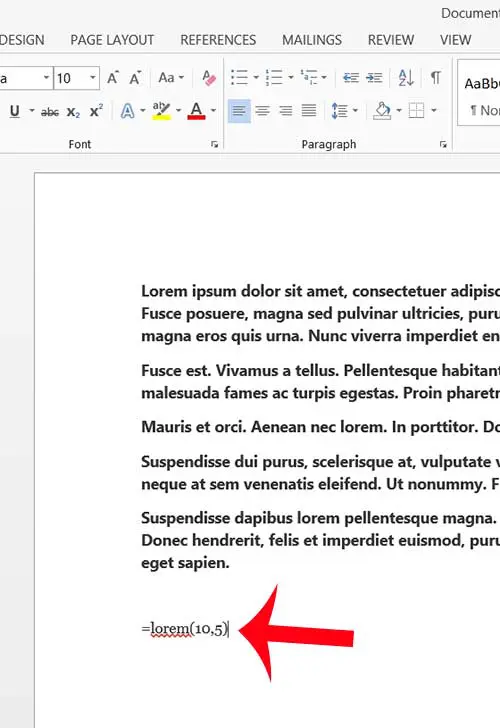Image resolution: width=500 pixels, height=728 pixels.
Task: Increase the paragraph indent
Action: point(374,78)
